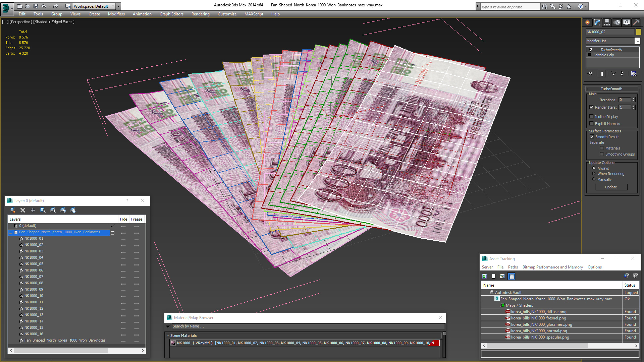The height and width of the screenshot is (362, 644).
Task: Open the Edit menu
Action: [22, 14]
